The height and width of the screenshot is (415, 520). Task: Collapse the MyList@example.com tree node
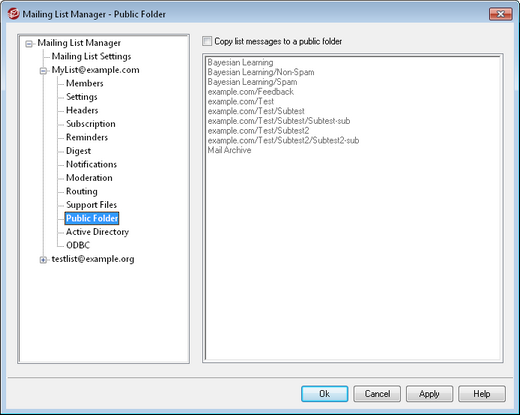click(43, 71)
